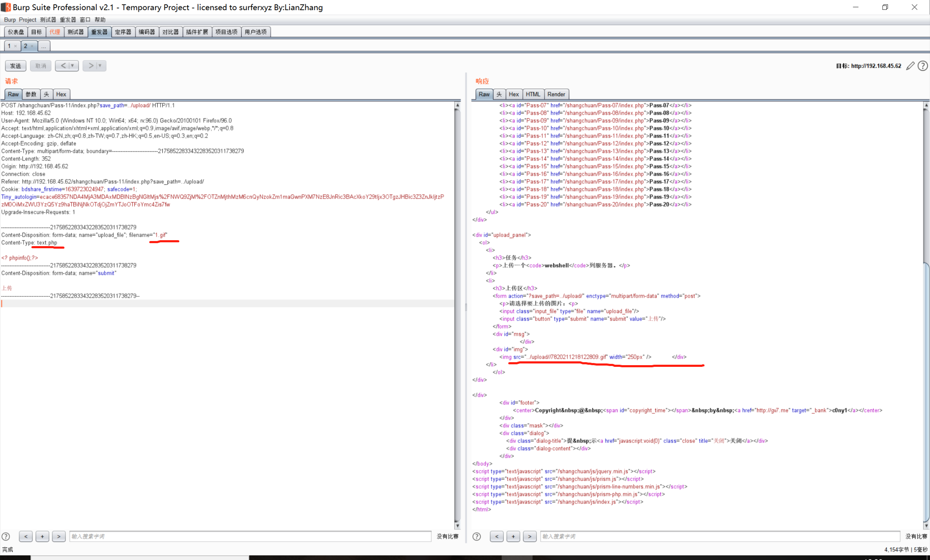
Task: Click the back history arrow button
Action: [63, 66]
